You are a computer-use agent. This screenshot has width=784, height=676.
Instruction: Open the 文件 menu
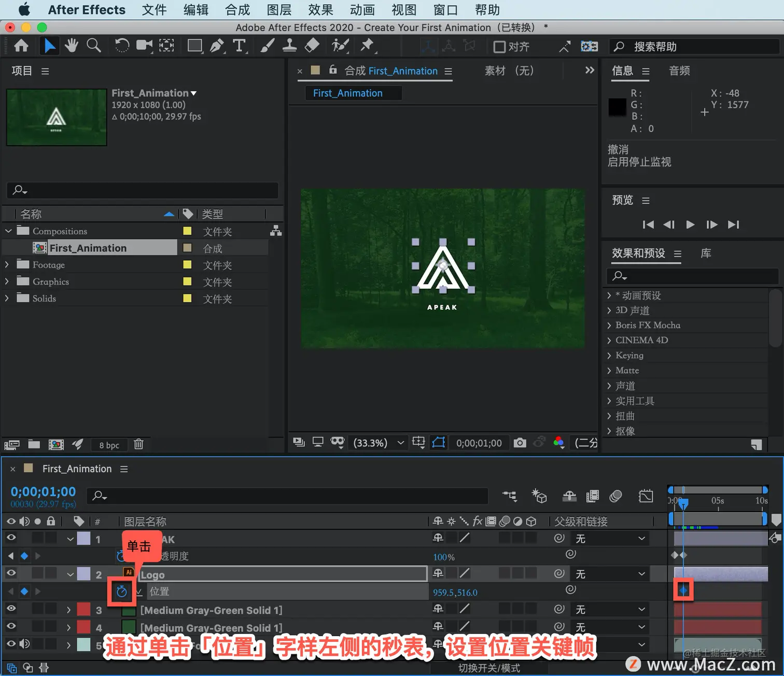[154, 10]
